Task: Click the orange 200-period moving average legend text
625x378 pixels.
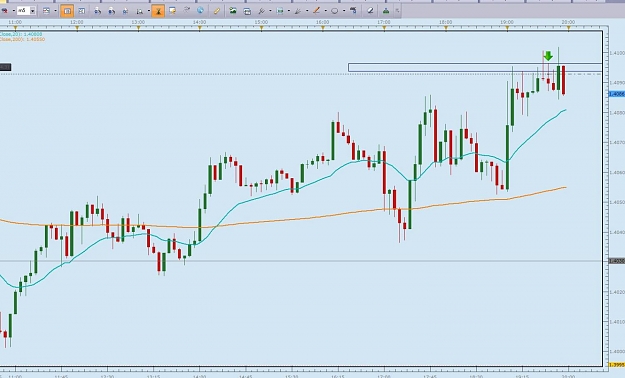Action: [22, 39]
